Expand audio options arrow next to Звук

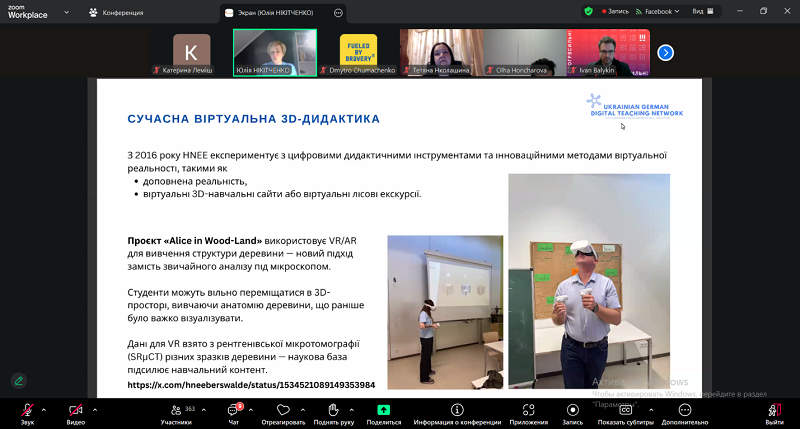[x=46, y=408]
